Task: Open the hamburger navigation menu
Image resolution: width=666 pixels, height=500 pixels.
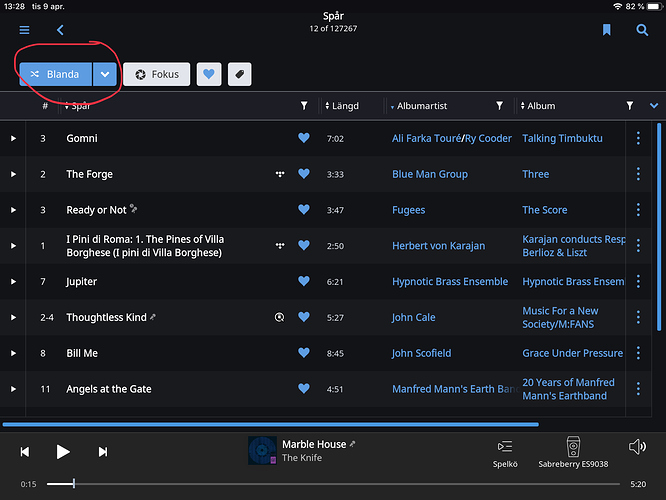Action: pyautogui.click(x=24, y=30)
